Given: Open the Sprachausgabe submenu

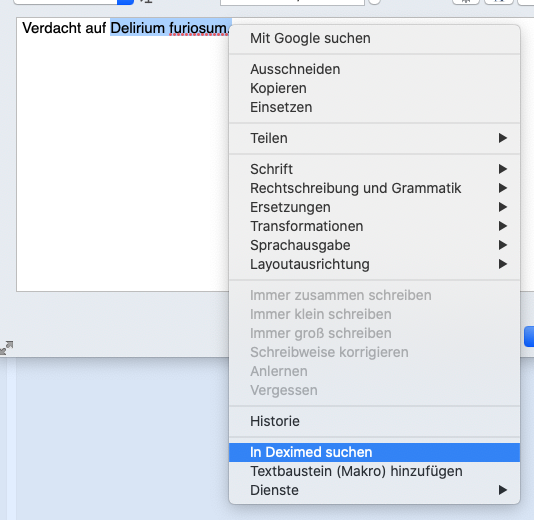Looking at the screenshot, I should pos(374,246).
